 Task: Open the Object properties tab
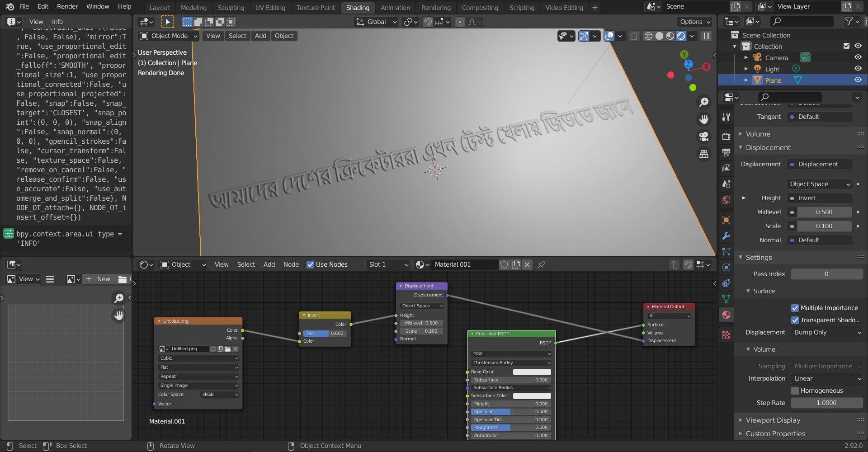coord(726,220)
